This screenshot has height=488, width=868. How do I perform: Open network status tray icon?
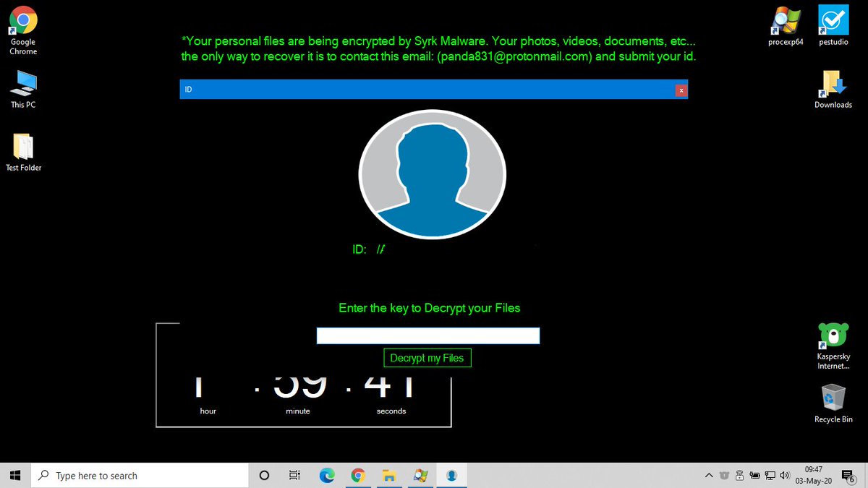[x=770, y=475]
